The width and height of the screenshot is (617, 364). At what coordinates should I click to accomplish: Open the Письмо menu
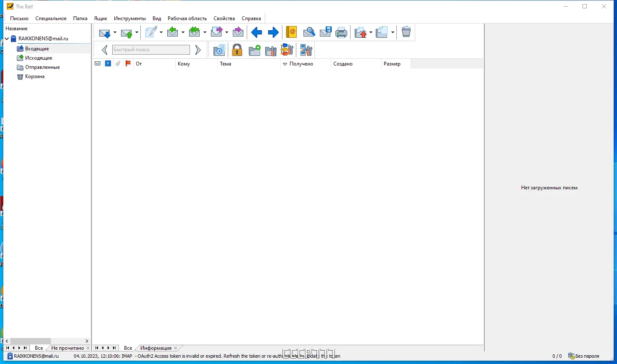coord(19,18)
